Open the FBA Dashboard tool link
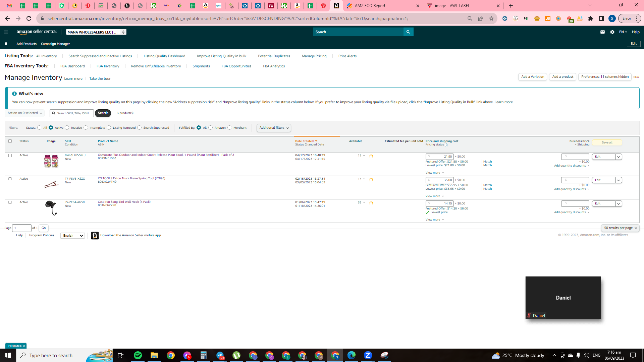This screenshot has width=644, height=362. (x=72, y=66)
